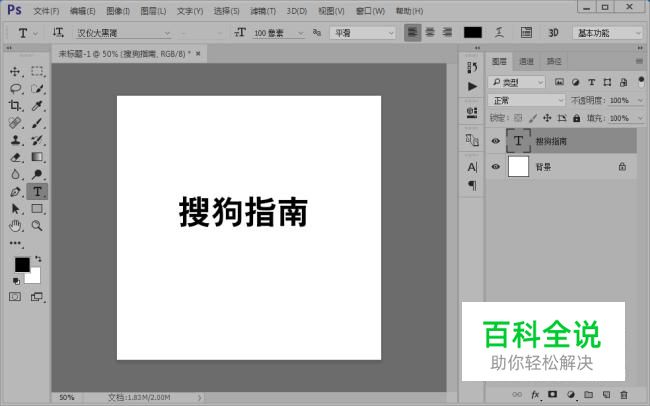Click the text color swatch in options bar
Screen dimensions: 650x406
point(473,32)
